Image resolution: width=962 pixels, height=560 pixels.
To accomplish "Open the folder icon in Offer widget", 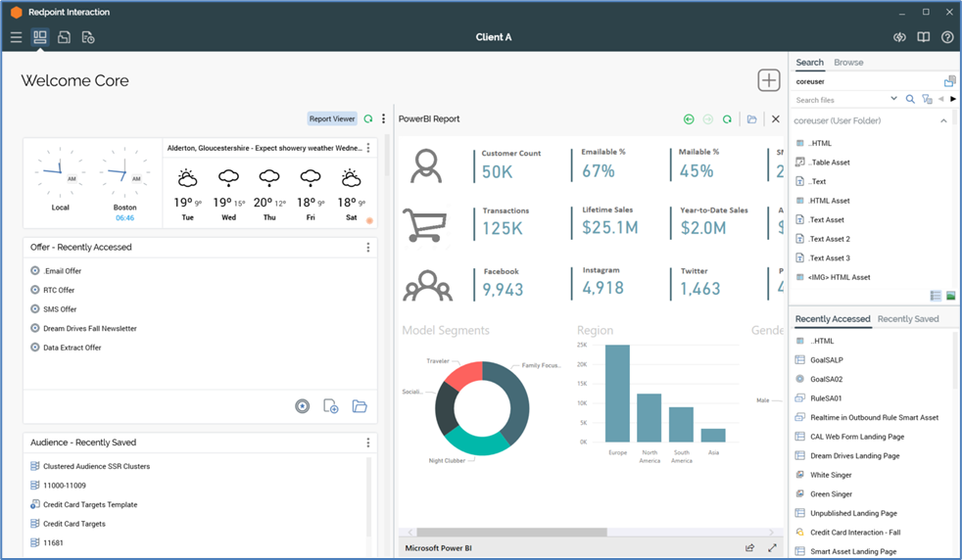I will (360, 406).
